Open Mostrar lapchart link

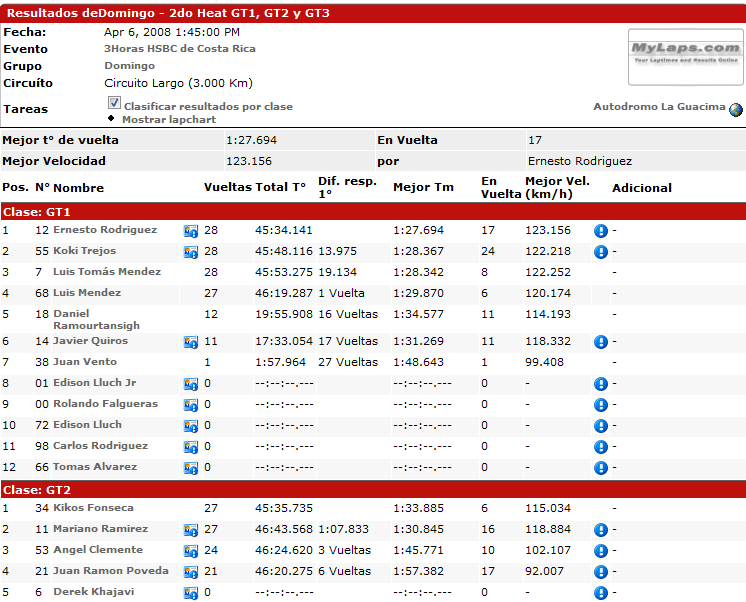(x=169, y=119)
